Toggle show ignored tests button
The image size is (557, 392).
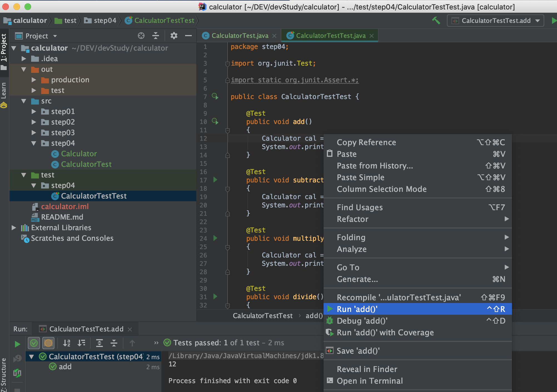point(48,343)
